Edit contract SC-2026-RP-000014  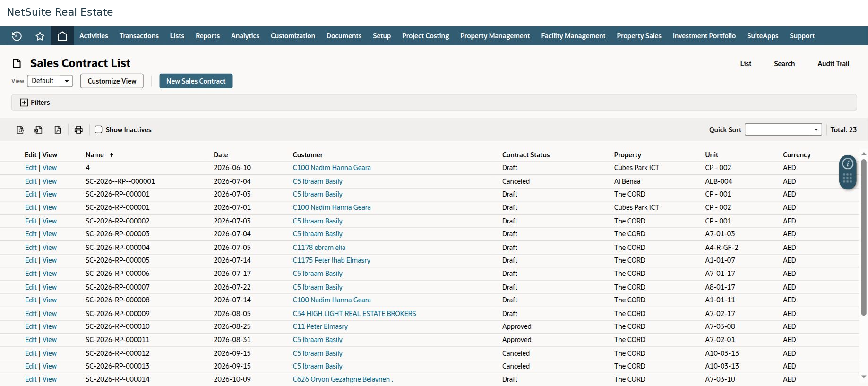pyautogui.click(x=31, y=379)
